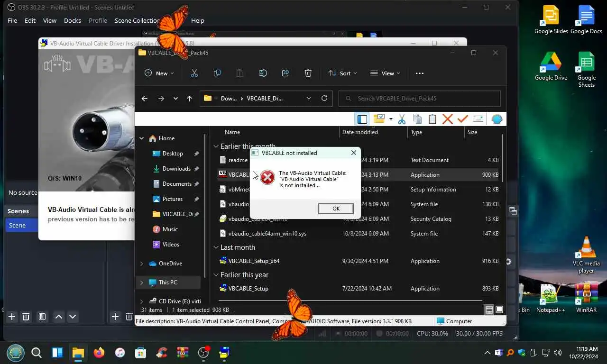Image resolution: width=607 pixels, height=364 pixels.
Task: Click the taskbar Search magnifier
Action: pyautogui.click(x=36, y=353)
